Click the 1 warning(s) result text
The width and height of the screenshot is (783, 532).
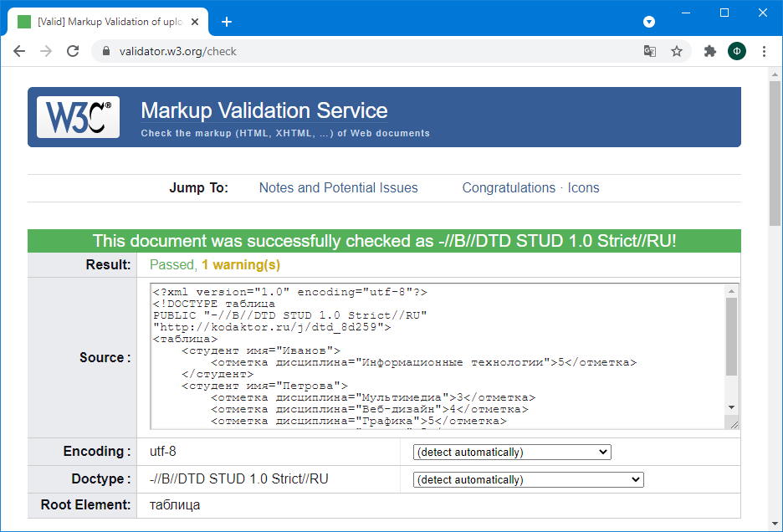[x=241, y=265]
